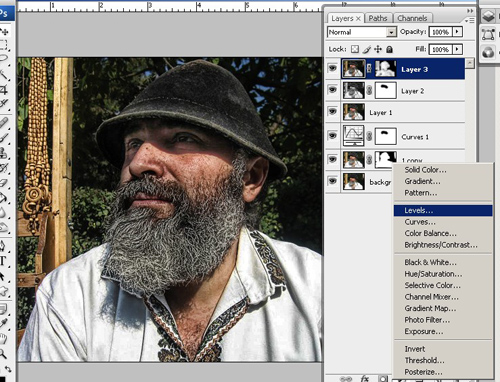
Task: Select the Brush tool
Action: click(x=4, y=137)
